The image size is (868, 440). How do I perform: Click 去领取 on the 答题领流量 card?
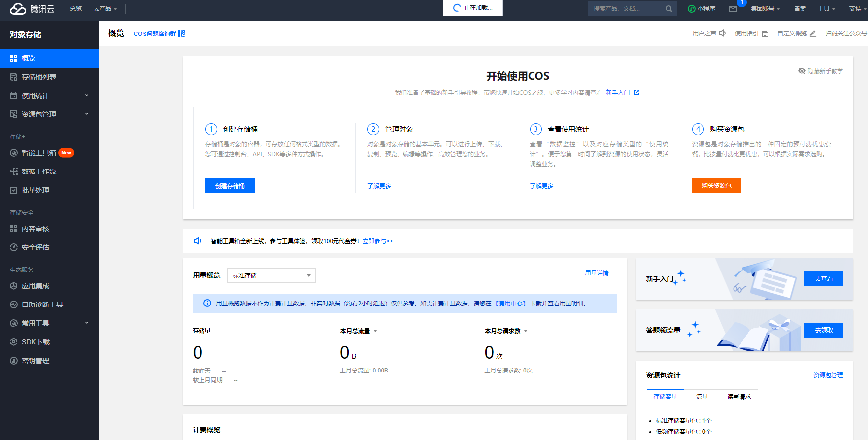coord(824,330)
